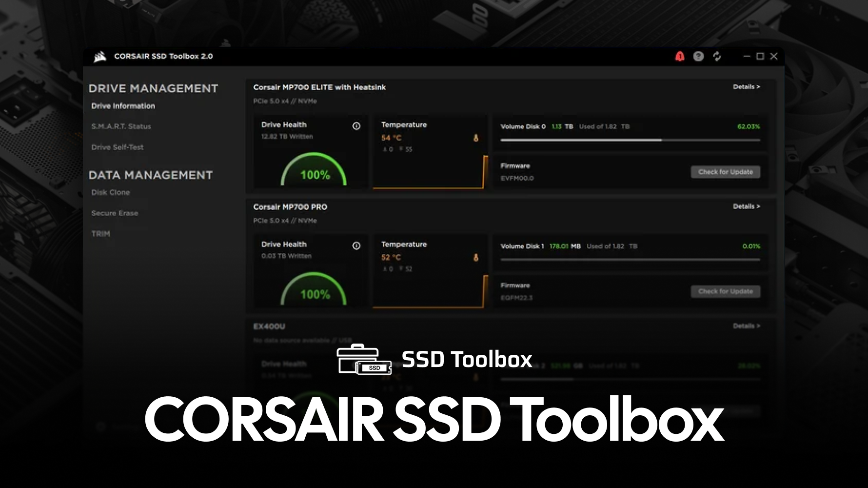Click the DRIVE MANAGEMENT heading
Image resolution: width=868 pixels, height=488 pixels.
[x=153, y=88]
